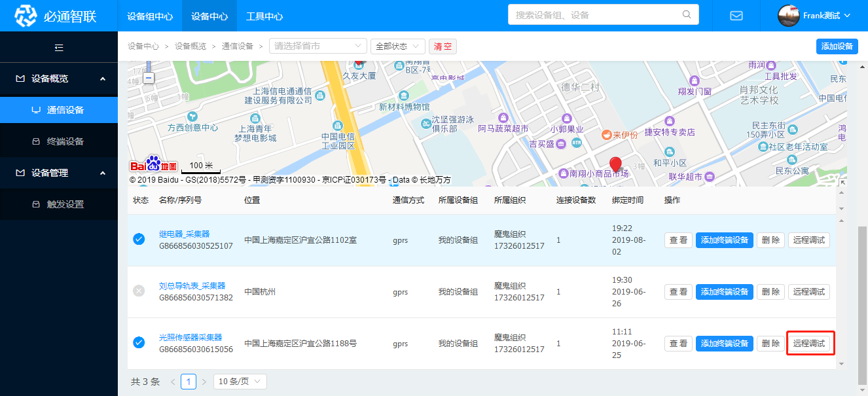This screenshot has height=396, width=868.
Task: Switch to 设备组中心 top tab
Action: click(x=150, y=16)
